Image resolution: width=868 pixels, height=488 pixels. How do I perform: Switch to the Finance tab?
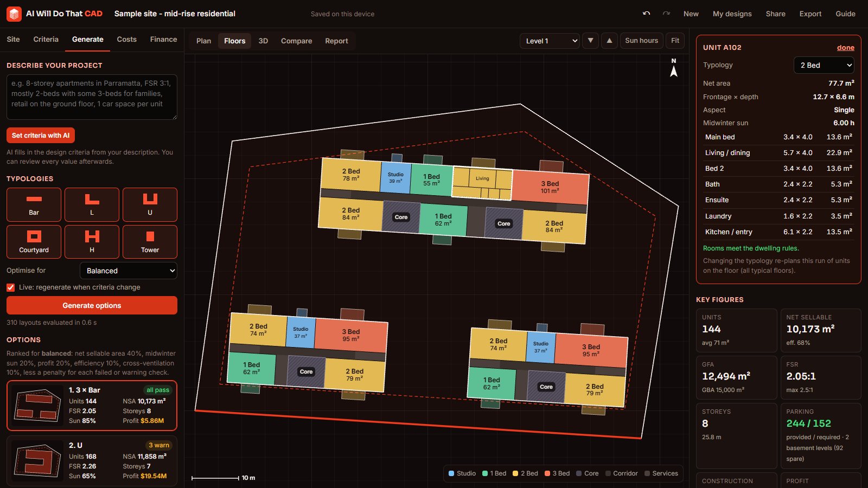point(163,39)
